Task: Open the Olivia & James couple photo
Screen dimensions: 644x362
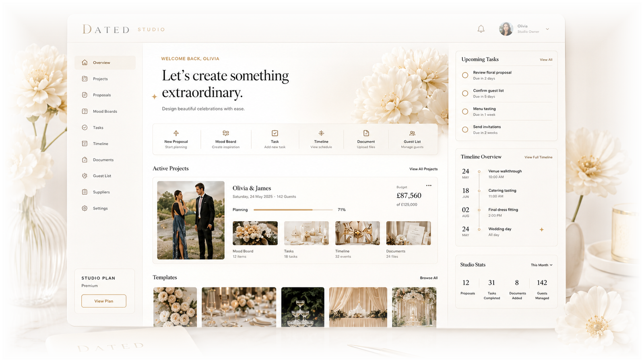Action: click(x=191, y=220)
